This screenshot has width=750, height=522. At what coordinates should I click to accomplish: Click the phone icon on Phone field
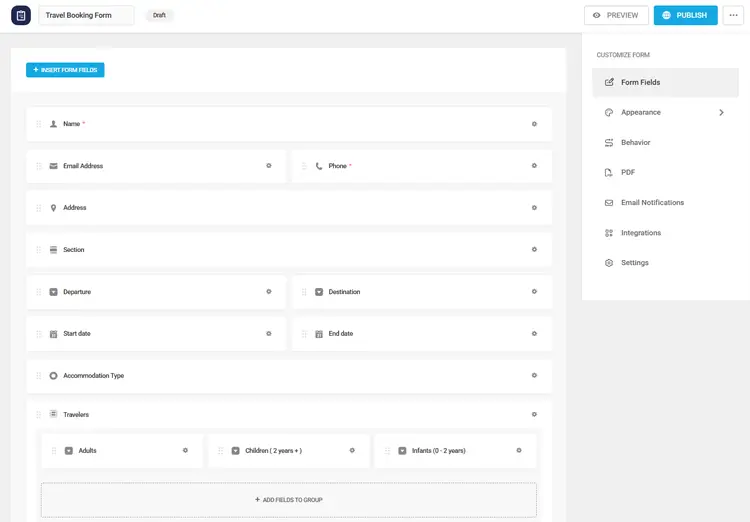(x=319, y=166)
